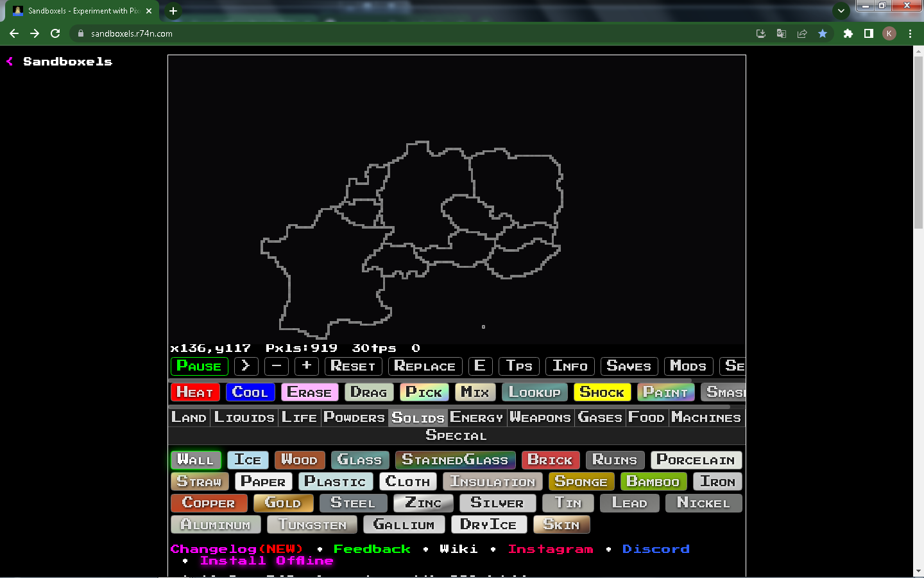Open the Chrome three-dot menu
Viewport: 924px width, 578px height.
(910, 33)
